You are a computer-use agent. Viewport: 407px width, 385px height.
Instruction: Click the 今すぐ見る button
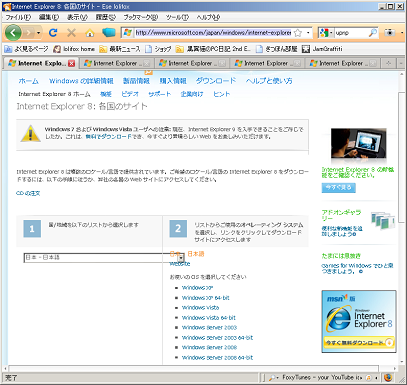tap(339, 188)
